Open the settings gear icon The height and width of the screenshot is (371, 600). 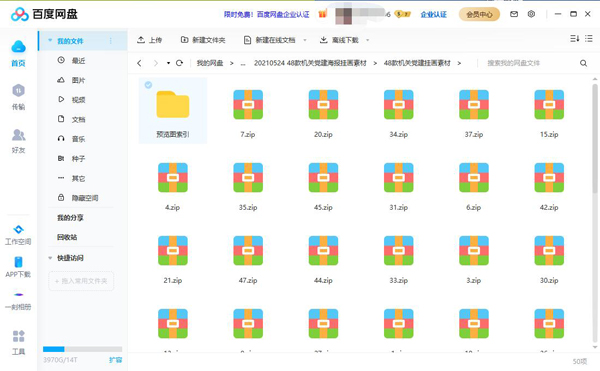coord(531,14)
